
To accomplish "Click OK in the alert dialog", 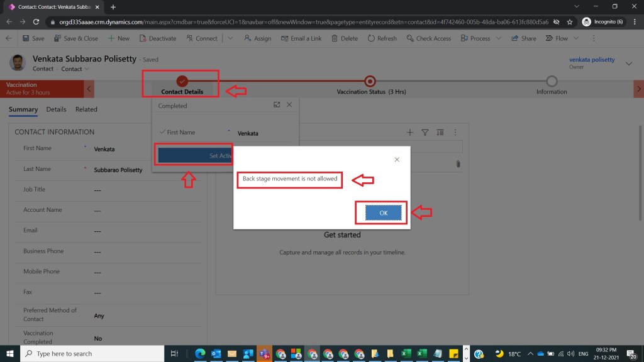I will (383, 213).
